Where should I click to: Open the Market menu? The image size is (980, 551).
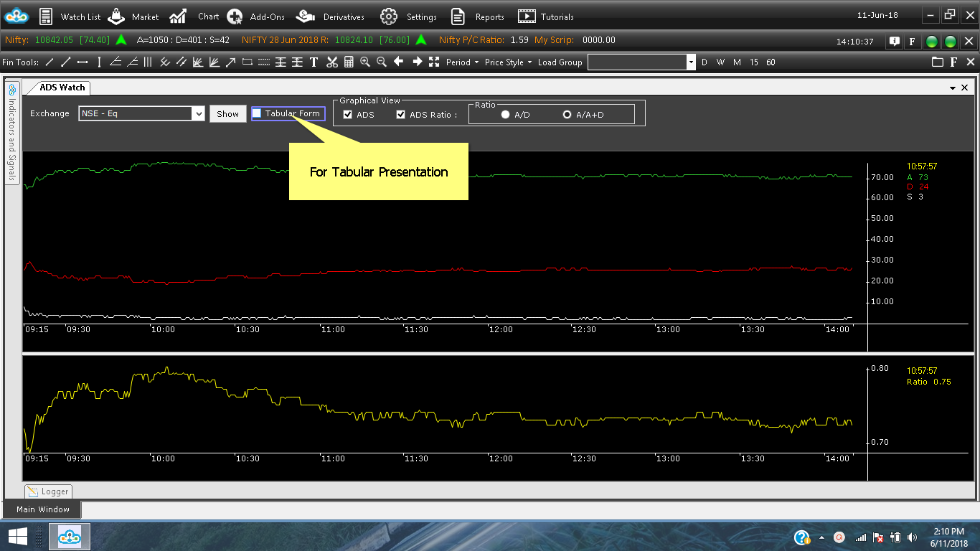pos(135,17)
